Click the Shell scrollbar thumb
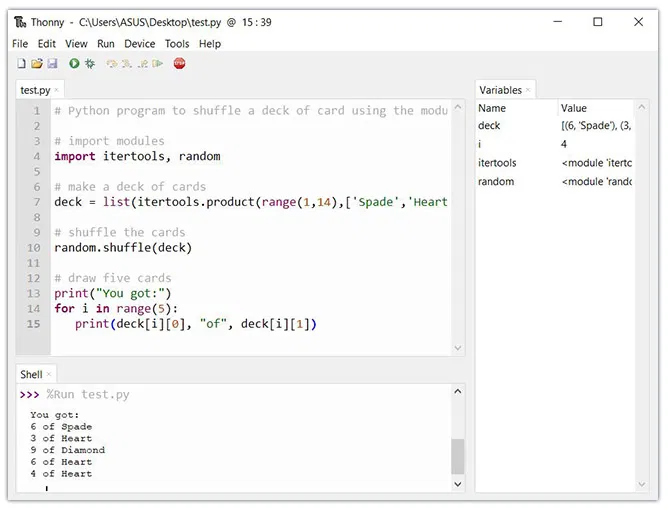 tap(458, 456)
